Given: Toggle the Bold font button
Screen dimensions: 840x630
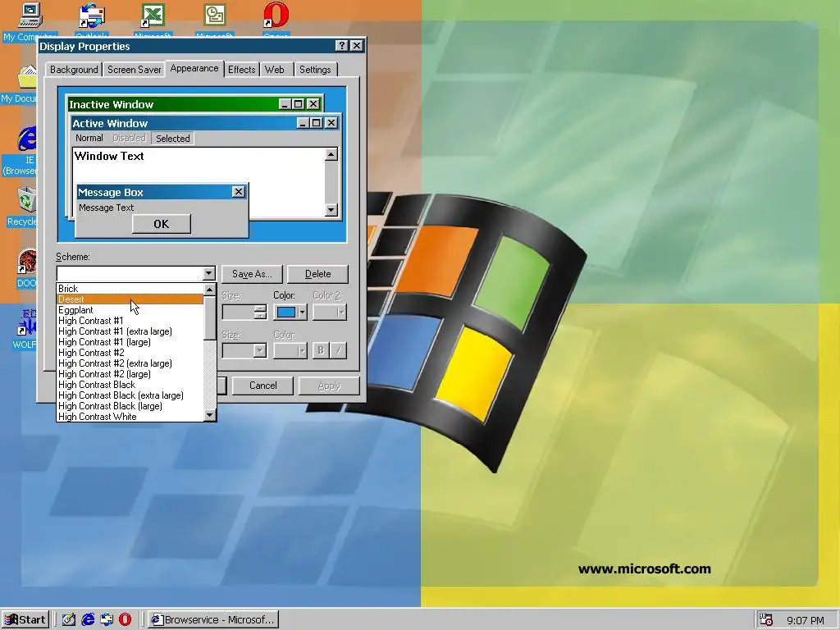Looking at the screenshot, I should (321, 350).
